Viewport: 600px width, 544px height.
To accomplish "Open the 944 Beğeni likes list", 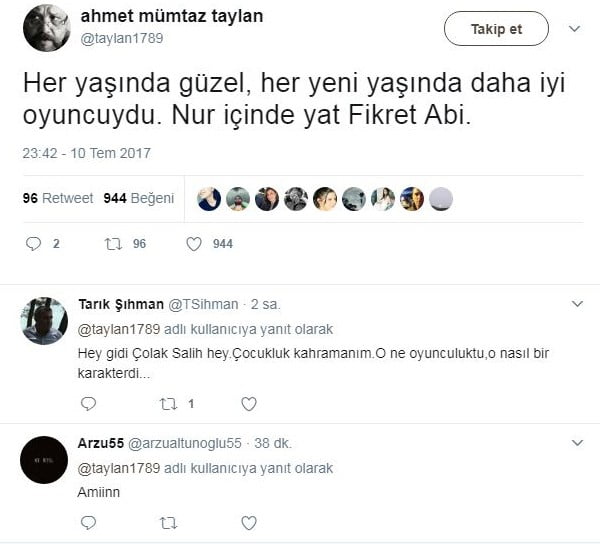I will pyautogui.click(x=138, y=198).
